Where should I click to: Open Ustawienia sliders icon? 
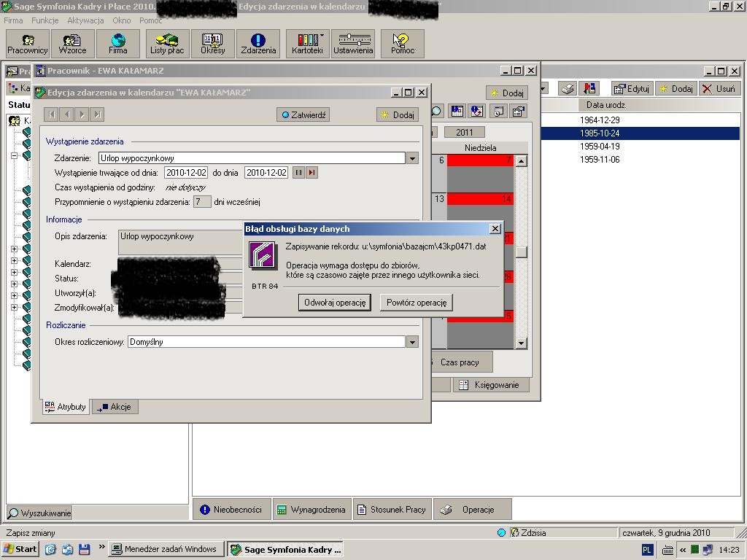point(353,44)
